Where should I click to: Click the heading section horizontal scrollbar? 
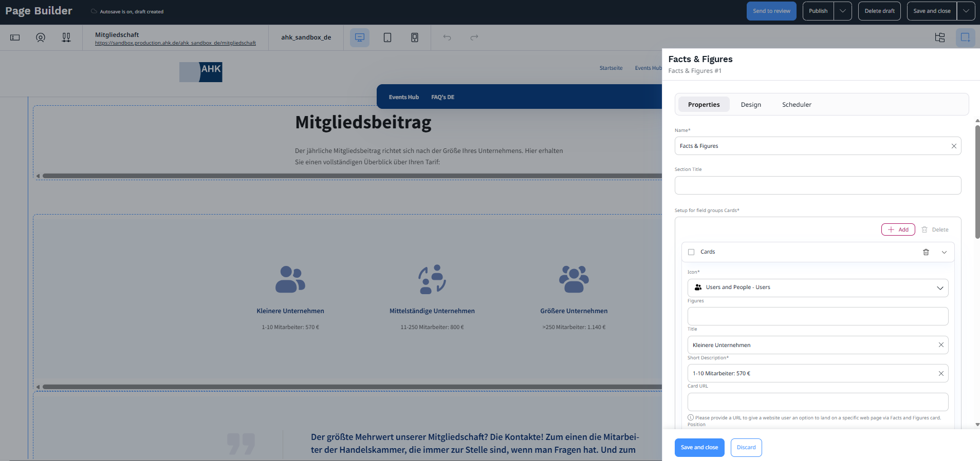coord(352,176)
